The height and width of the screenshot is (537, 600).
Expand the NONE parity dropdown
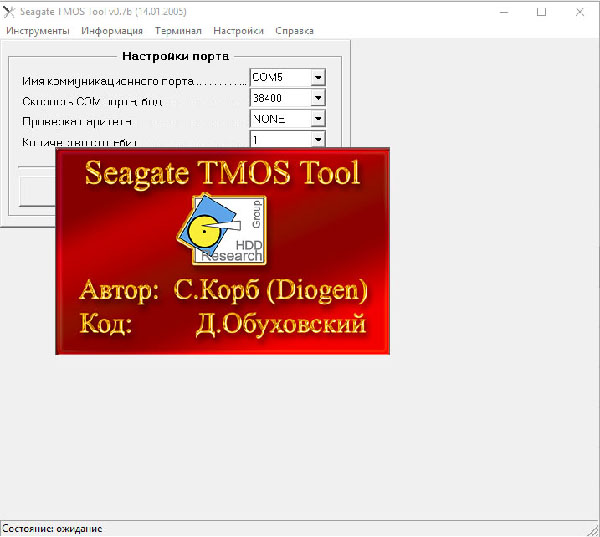click(x=318, y=119)
